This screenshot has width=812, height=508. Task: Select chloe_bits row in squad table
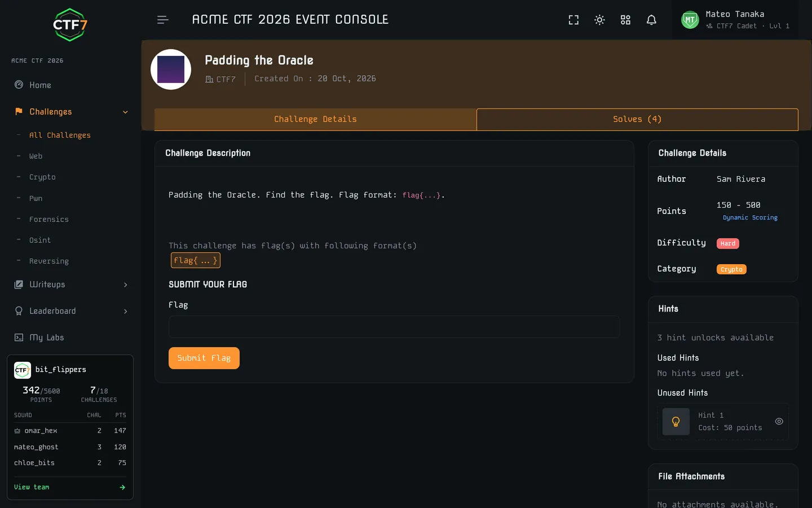70,463
